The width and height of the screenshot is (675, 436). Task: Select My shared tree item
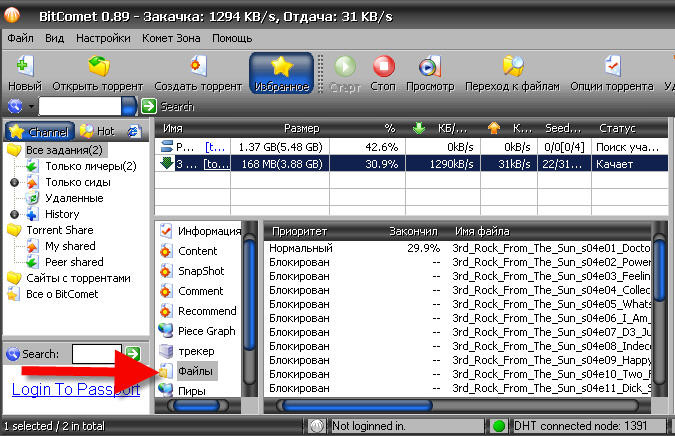tap(70, 246)
